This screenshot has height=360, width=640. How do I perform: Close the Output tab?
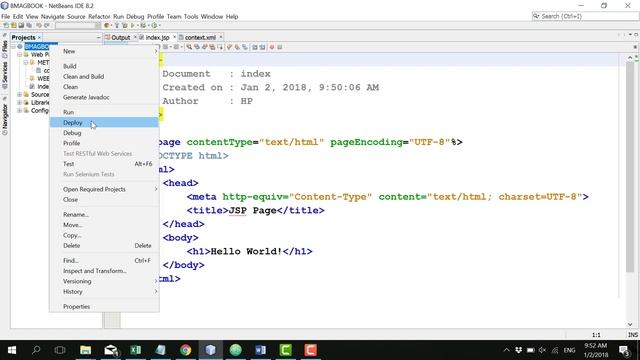[x=135, y=37]
